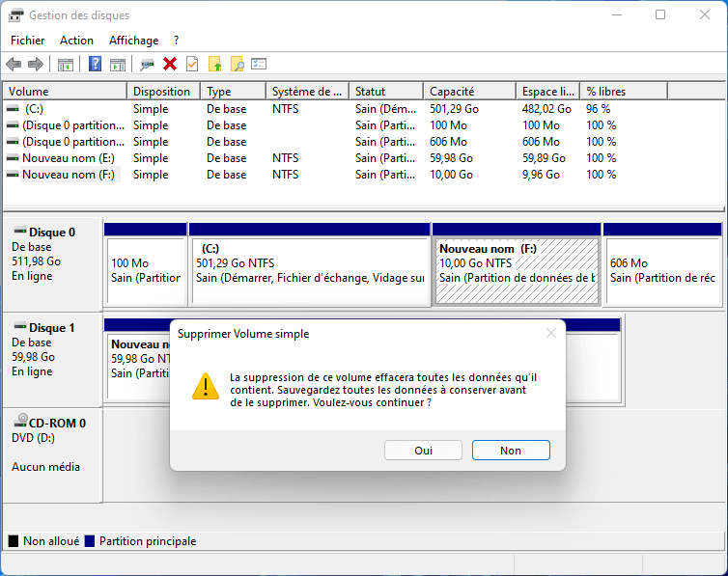Viewport: 728px width, 576px height.
Task: Open properties with the checkmark page icon
Action: (192, 64)
